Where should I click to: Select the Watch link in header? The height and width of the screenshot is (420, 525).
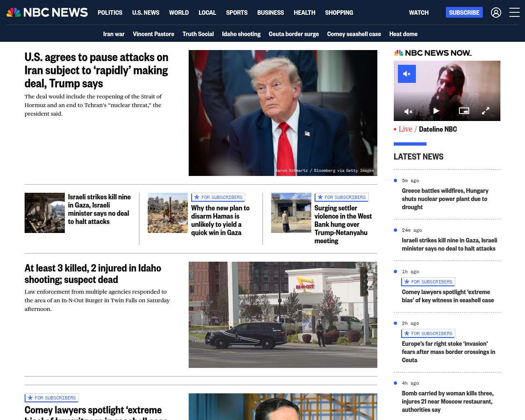tap(419, 13)
